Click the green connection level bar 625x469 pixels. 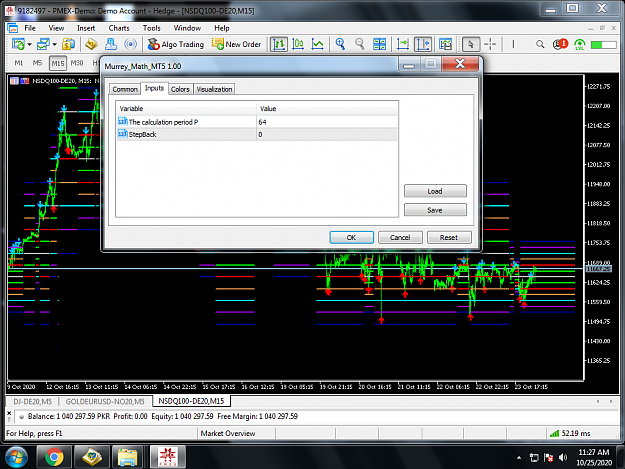coord(603,45)
